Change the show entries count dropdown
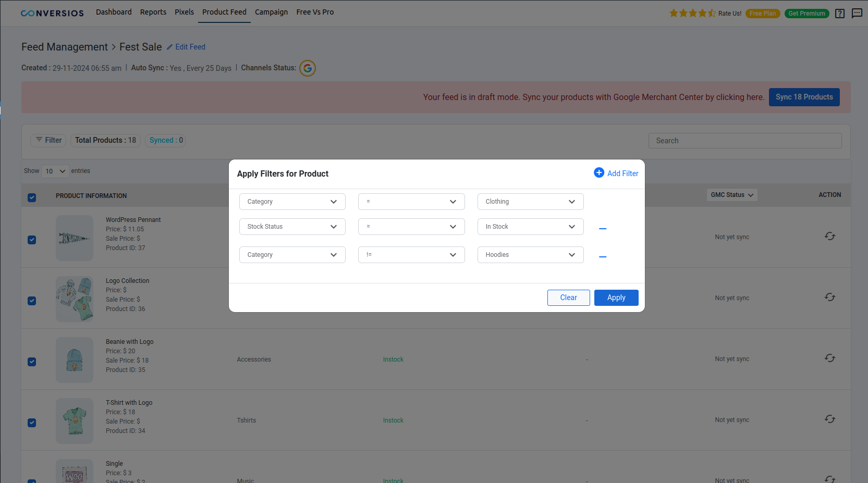 click(55, 171)
